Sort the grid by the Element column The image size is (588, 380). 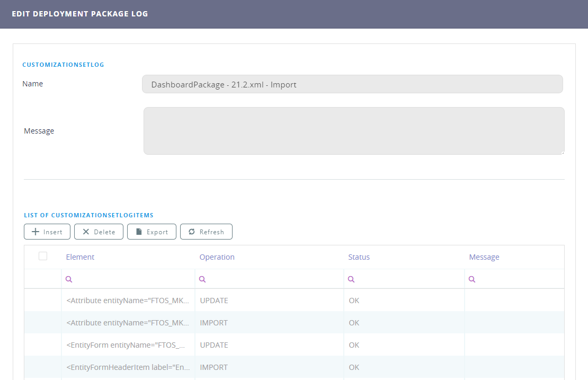click(x=80, y=257)
